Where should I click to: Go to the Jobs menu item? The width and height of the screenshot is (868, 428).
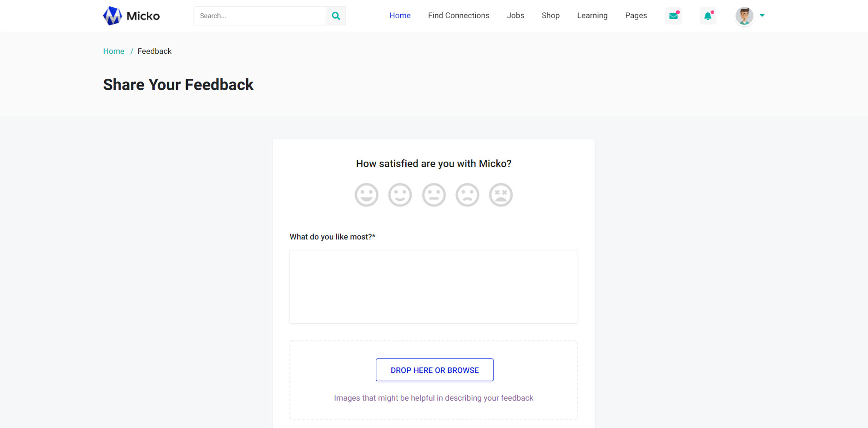coord(515,15)
